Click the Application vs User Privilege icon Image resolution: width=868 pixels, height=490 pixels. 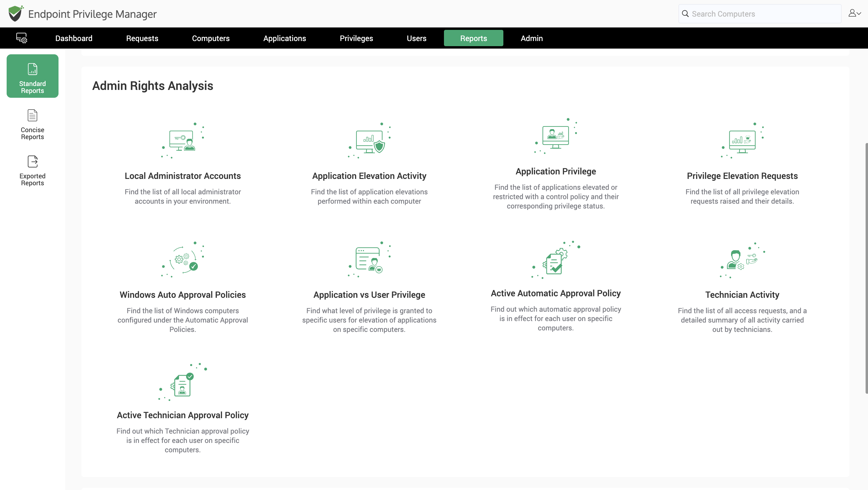[x=369, y=259]
